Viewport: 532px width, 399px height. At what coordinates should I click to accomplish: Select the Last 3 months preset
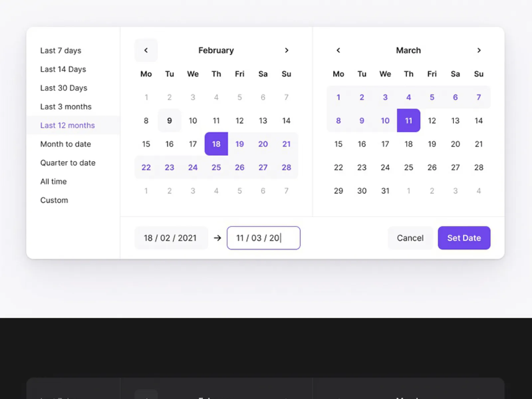[x=66, y=106]
